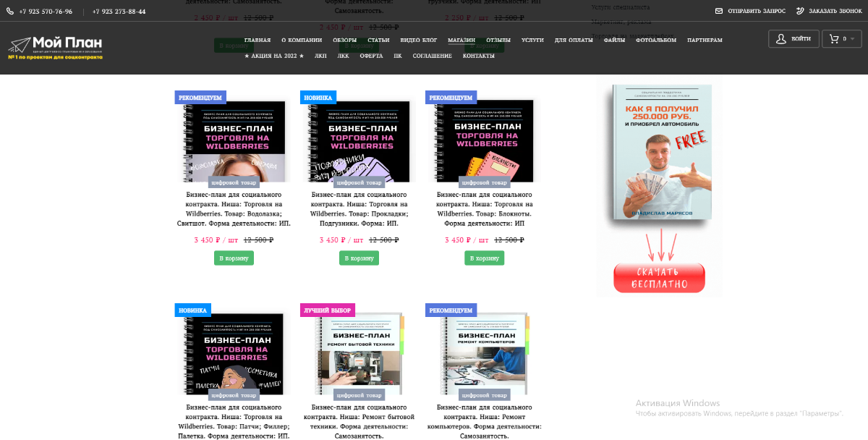
Task: Click the Рекомендуем badge on the Блокноты product
Action: [451, 98]
